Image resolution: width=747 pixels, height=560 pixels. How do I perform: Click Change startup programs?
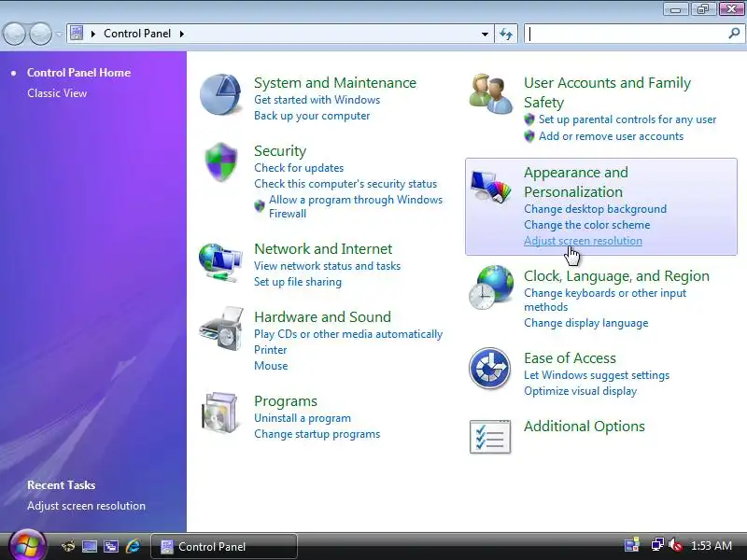coord(317,434)
